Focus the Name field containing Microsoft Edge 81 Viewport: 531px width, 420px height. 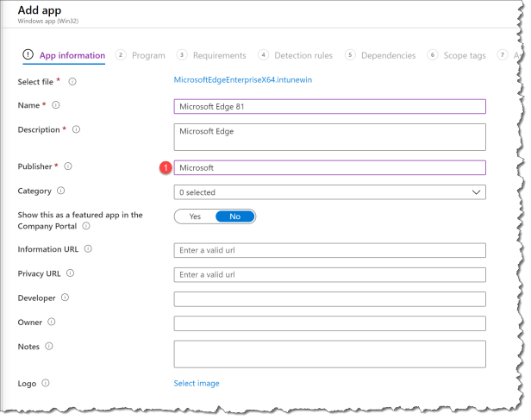point(330,107)
